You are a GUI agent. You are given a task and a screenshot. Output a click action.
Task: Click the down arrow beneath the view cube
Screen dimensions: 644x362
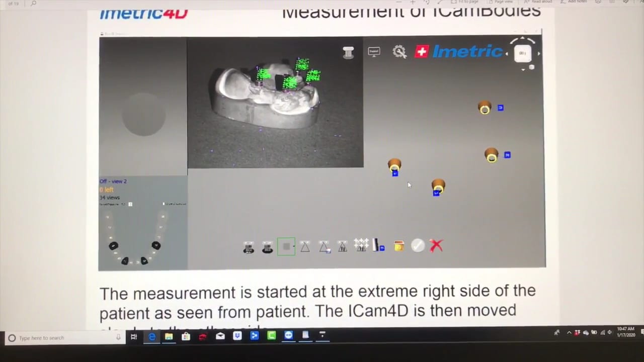coord(523,69)
